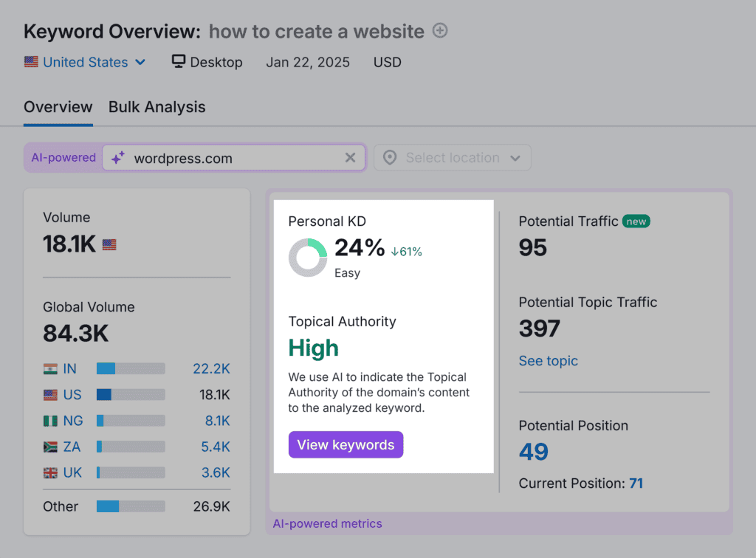Click the plus icon beside keyword title
The image size is (756, 558).
pos(440,31)
